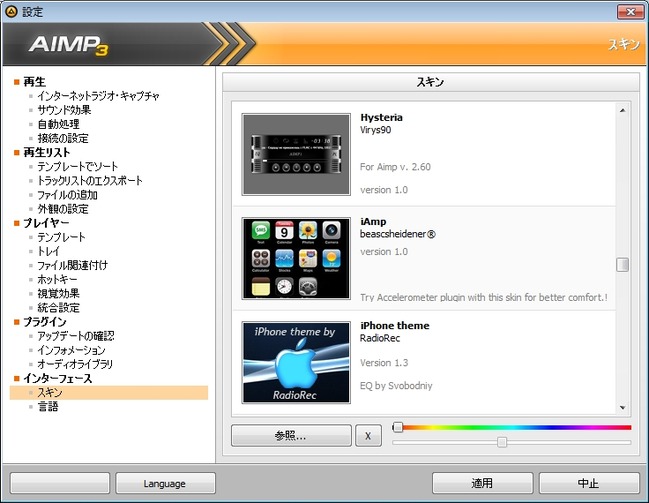Screen dimensions: 649x503
Task: Click the RadioRec author name
Action: 380,338
